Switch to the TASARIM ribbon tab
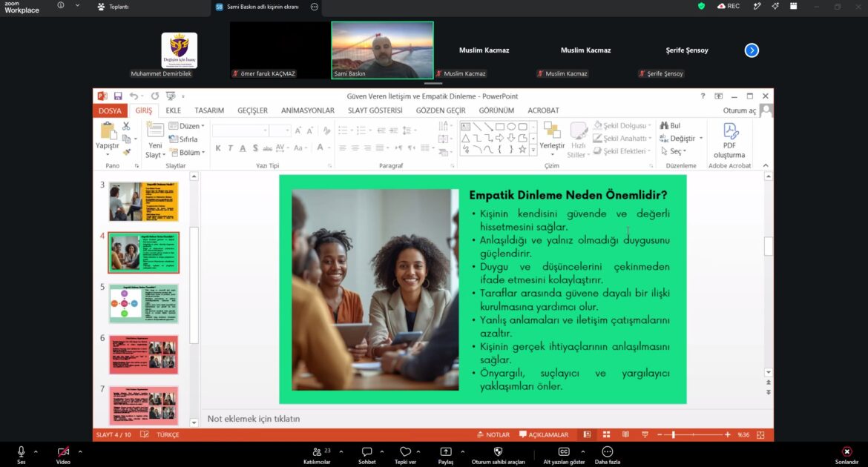 (x=209, y=110)
